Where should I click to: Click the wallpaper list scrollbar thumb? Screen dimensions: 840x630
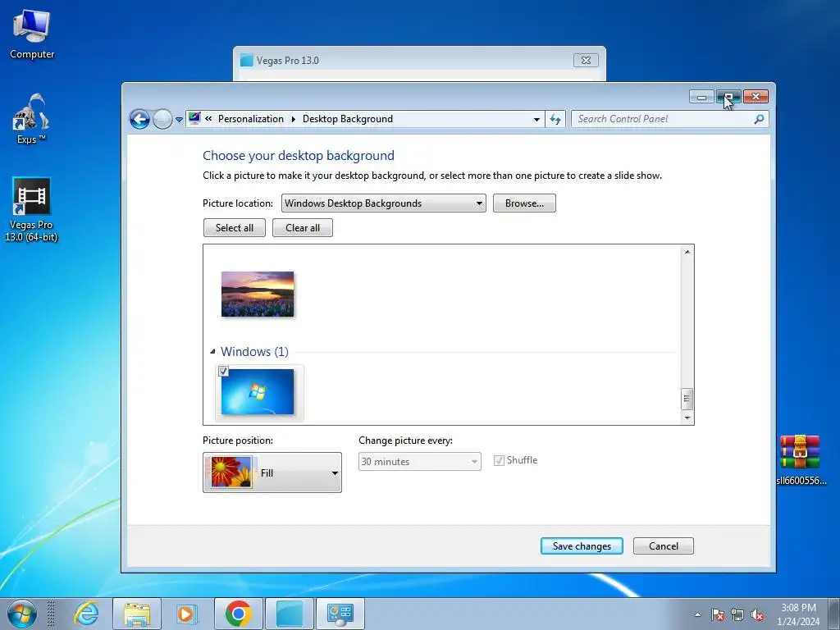pos(687,399)
